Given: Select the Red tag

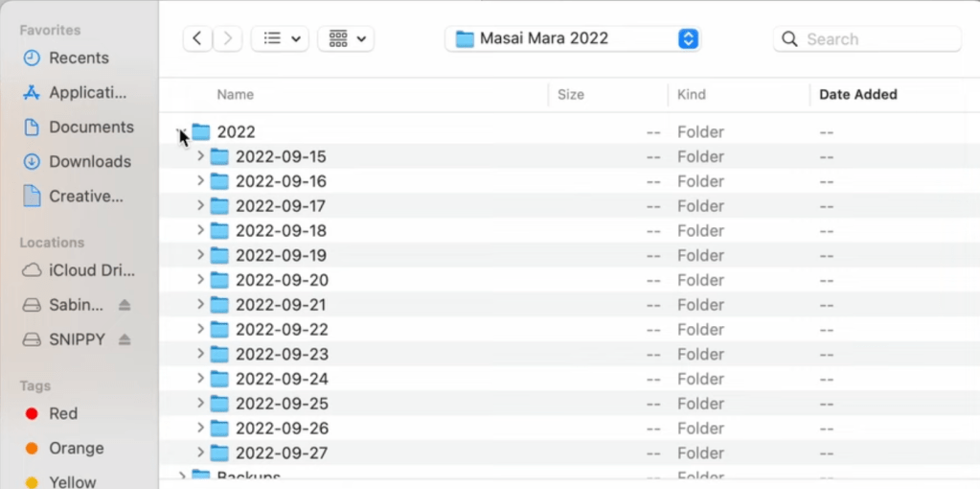Looking at the screenshot, I should click(63, 414).
